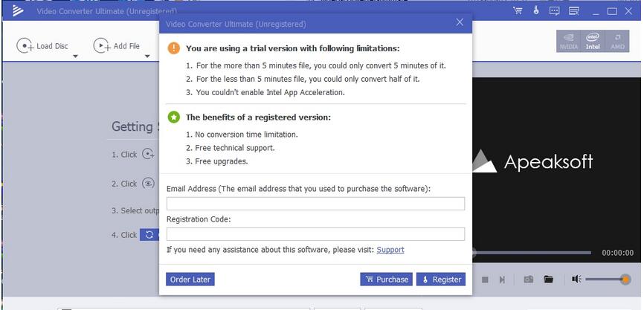Take a snapshot with the camera icon
The height and width of the screenshot is (310, 644).
pyautogui.click(x=528, y=280)
